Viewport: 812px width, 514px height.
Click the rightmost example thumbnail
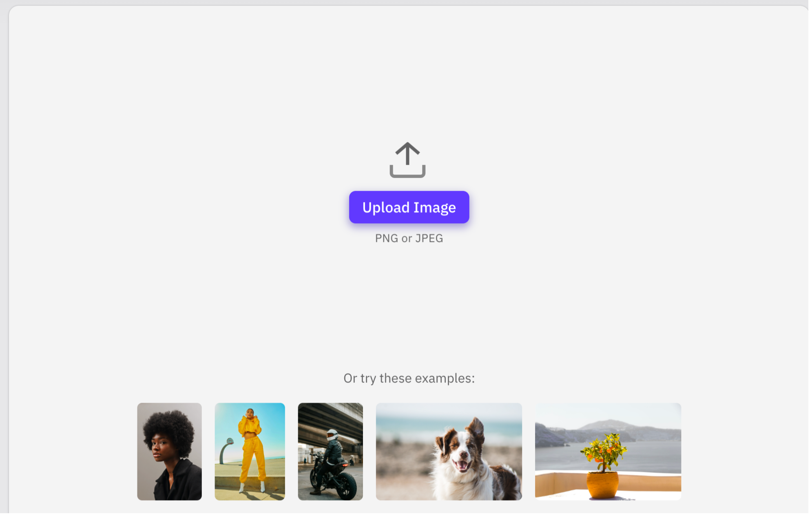pos(608,450)
